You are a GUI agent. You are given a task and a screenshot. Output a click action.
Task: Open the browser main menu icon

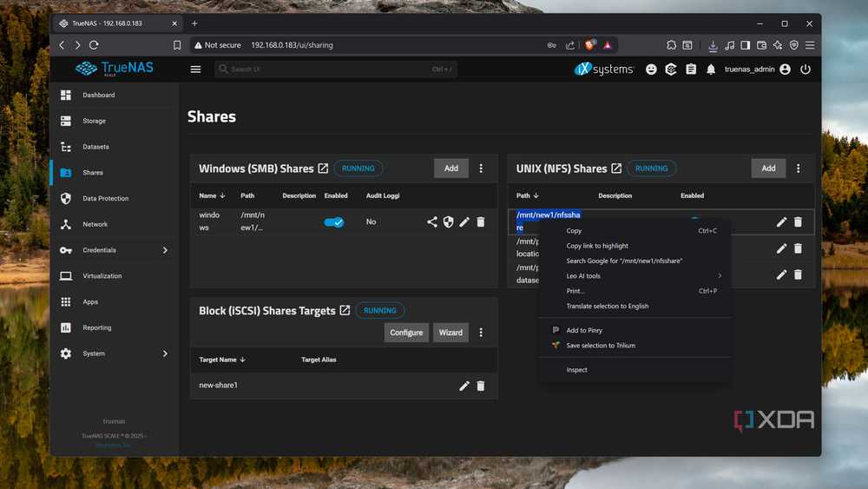810,45
